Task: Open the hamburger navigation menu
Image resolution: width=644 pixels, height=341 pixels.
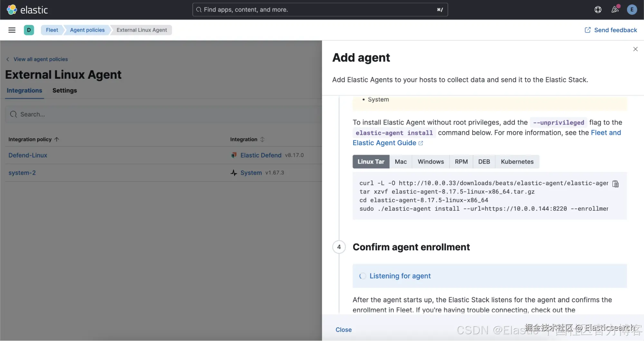Action: [12, 30]
